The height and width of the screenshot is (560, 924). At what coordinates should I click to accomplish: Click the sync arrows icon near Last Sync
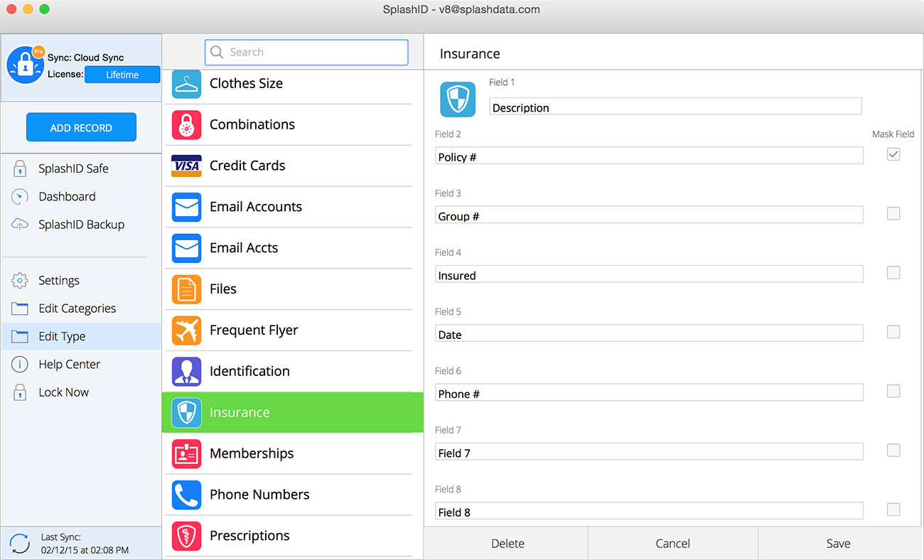pyautogui.click(x=20, y=544)
